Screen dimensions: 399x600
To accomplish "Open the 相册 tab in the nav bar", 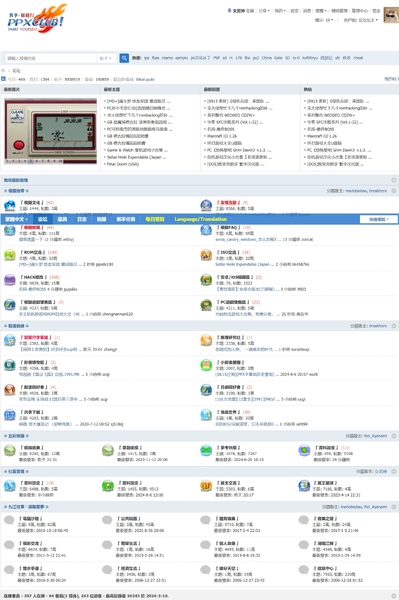I will coord(101,219).
